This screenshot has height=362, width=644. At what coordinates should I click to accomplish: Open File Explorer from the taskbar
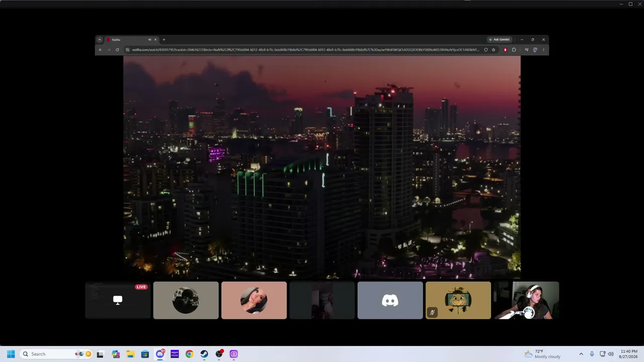(130, 354)
